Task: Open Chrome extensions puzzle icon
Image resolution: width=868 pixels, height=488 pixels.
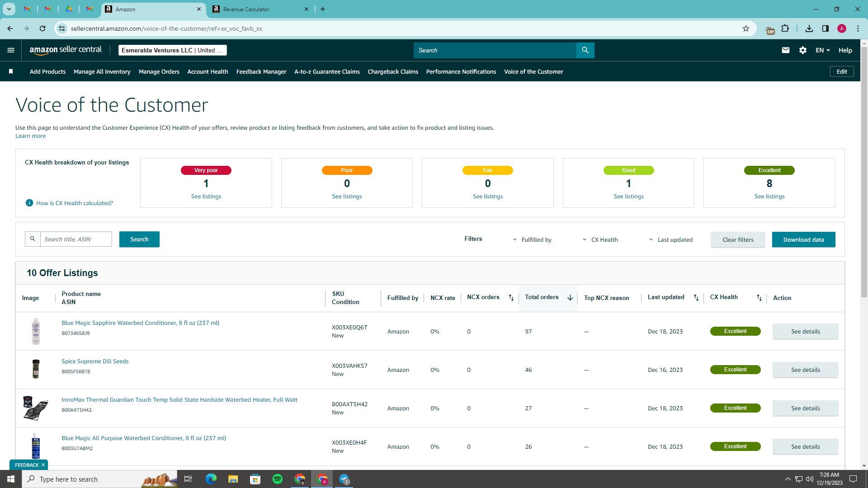Action: click(x=785, y=28)
